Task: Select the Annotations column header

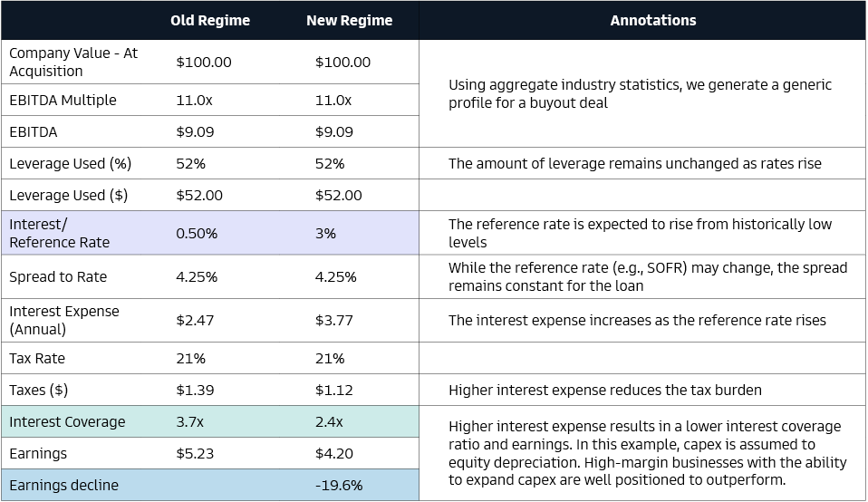Action: [653, 20]
